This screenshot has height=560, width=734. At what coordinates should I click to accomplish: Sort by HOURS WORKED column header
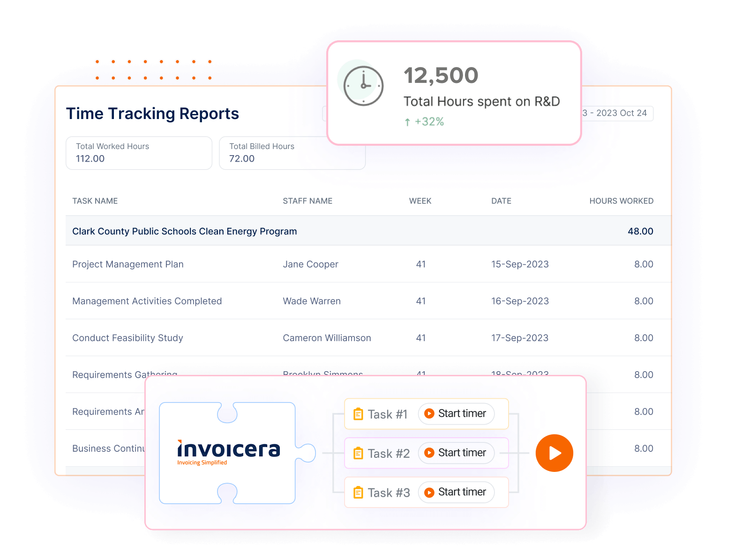pyautogui.click(x=621, y=201)
